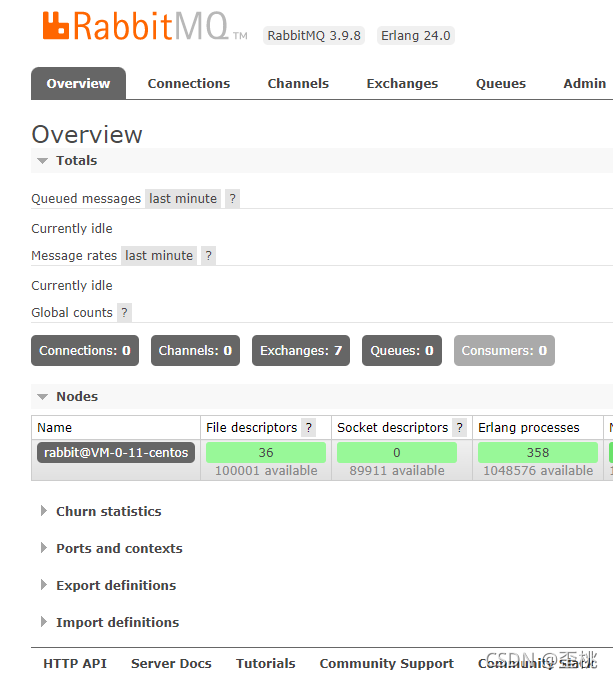Click the RabbitMQ 3.9.8 version label

pos(314,35)
